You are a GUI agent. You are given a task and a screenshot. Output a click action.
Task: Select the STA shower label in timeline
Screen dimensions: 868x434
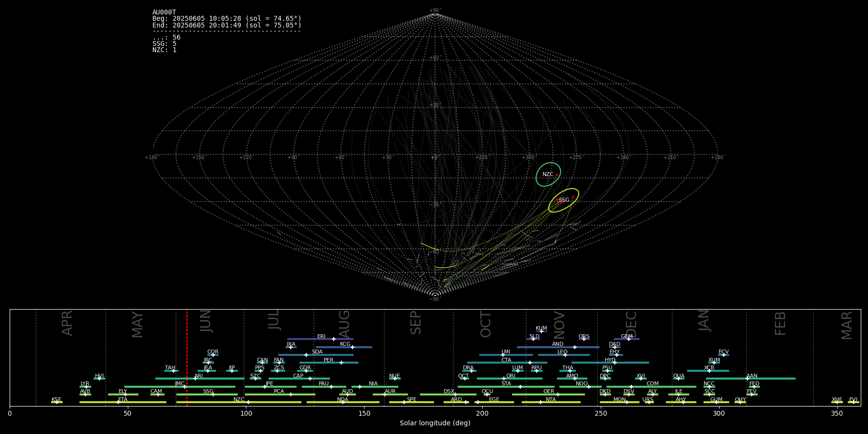506,384
